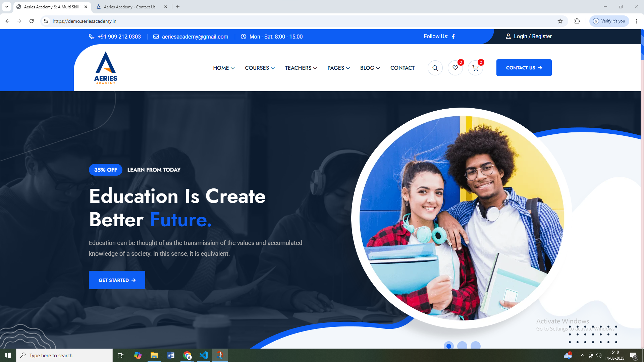The image size is (644, 362).
Task: Click the Aeries Academy logo
Action: tap(106, 68)
